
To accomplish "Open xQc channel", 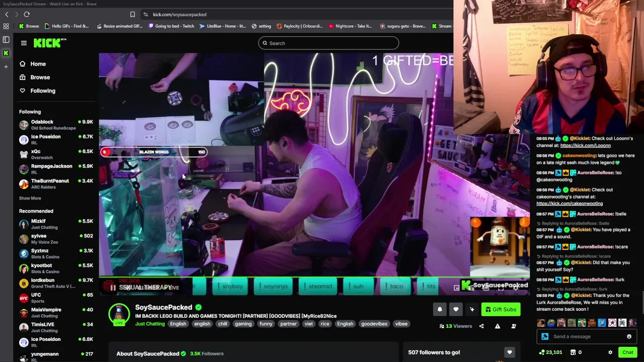I will pyautogui.click(x=55, y=154).
